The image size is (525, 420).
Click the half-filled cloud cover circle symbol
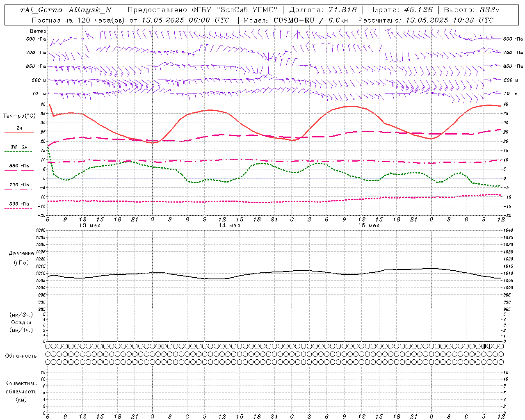pyautogui.click(x=484, y=346)
